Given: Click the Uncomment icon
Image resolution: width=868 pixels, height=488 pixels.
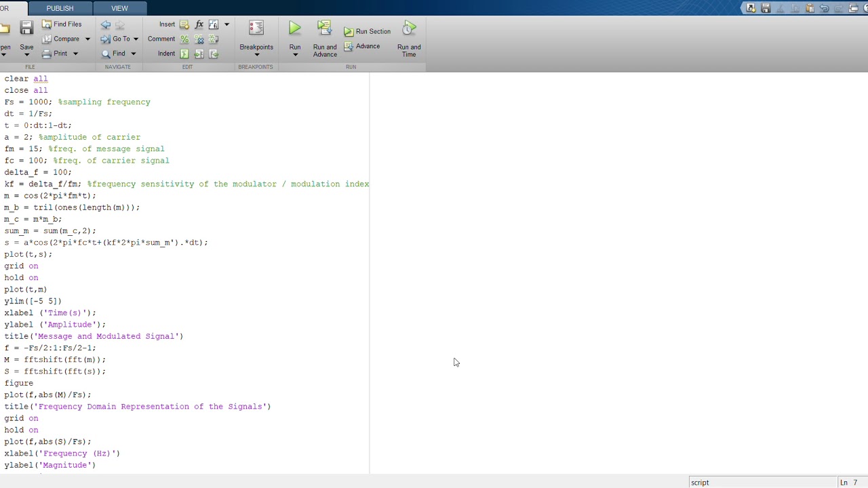Looking at the screenshot, I should [199, 39].
